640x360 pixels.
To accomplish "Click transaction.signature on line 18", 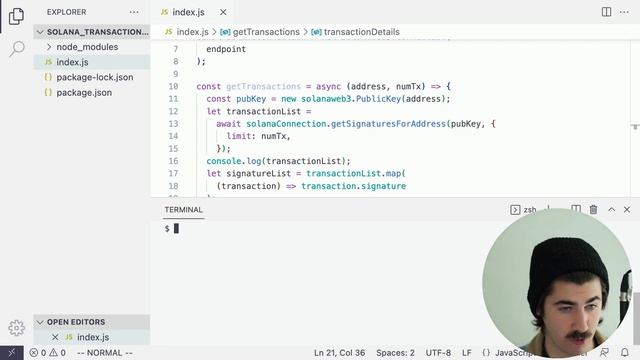I will [353, 186].
